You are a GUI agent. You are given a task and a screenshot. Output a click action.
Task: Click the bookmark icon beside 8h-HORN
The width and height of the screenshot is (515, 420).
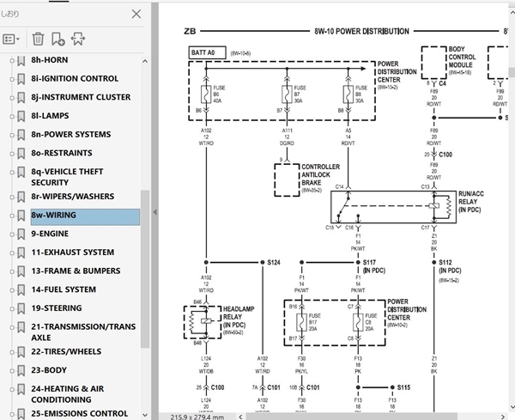coord(21,61)
